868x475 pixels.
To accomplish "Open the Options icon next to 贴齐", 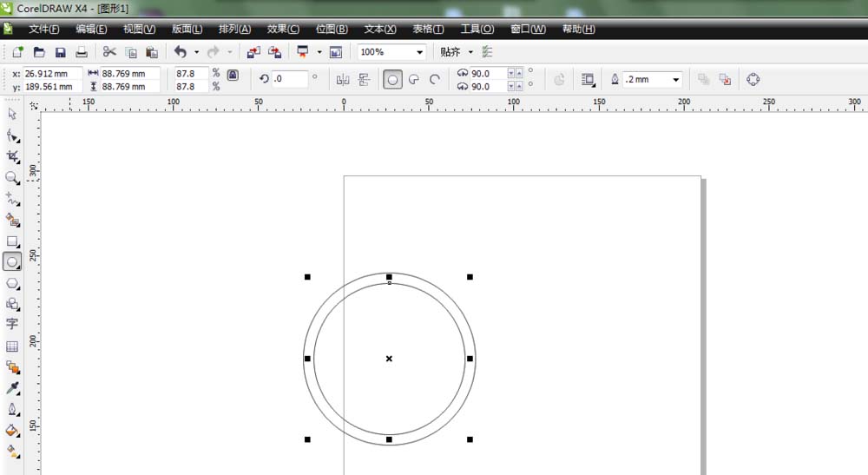I will (x=487, y=52).
